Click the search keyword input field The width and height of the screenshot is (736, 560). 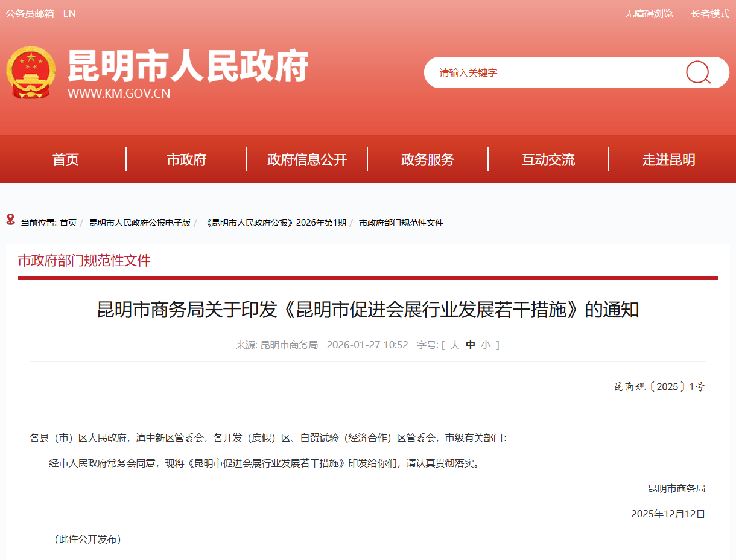555,72
